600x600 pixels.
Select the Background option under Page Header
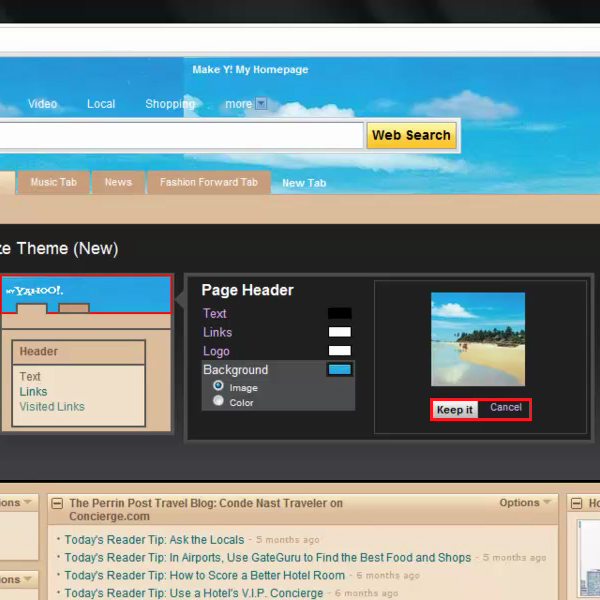point(235,370)
